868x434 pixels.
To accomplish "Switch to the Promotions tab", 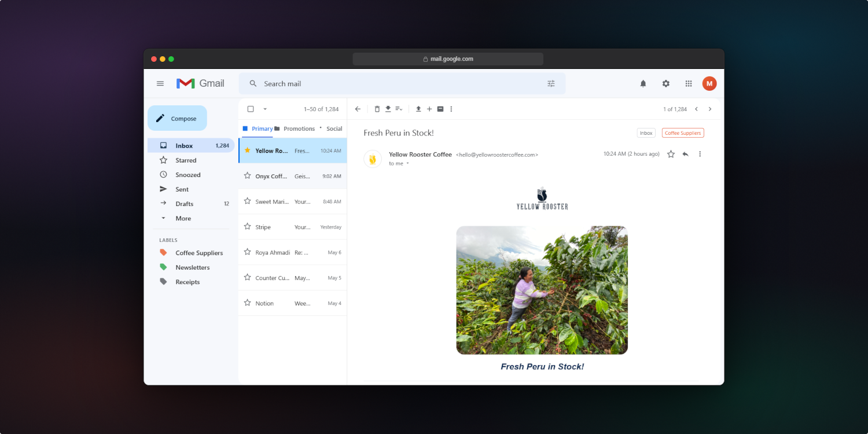I will pyautogui.click(x=295, y=128).
